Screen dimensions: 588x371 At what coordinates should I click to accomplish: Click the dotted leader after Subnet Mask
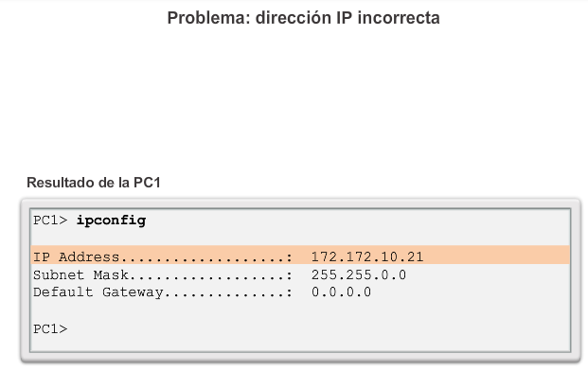pyautogui.click(x=210, y=276)
